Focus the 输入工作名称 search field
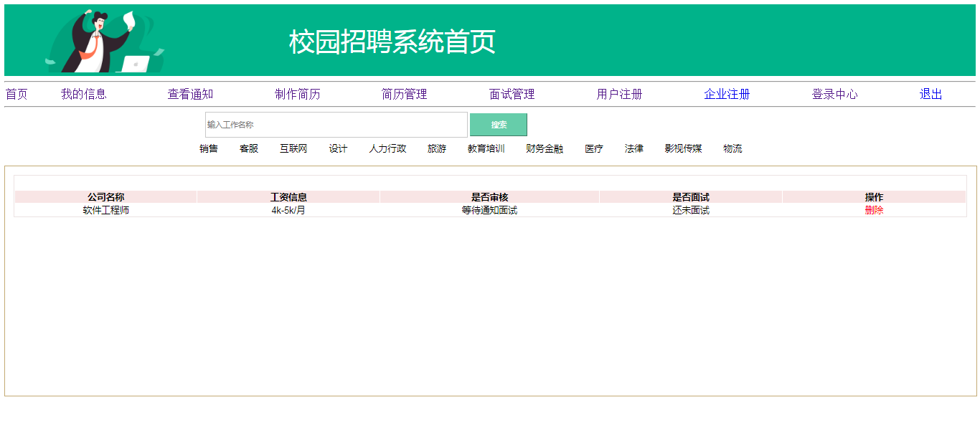980x448 pixels. point(336,125)
